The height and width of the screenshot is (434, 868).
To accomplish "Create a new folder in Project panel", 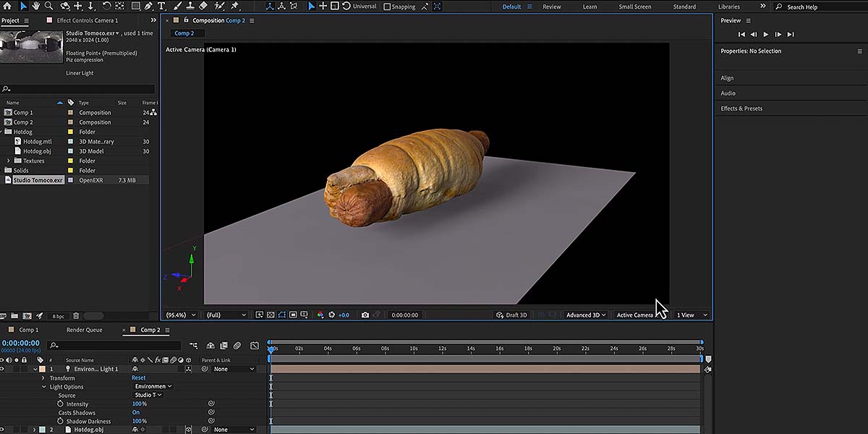I will [x=14, y=316].
